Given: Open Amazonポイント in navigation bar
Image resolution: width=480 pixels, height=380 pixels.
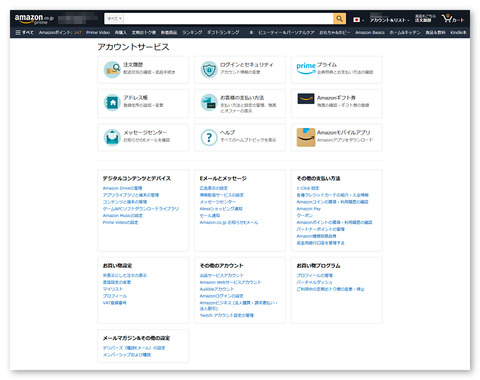Looking at the screenshot, I should coord(60,32).
